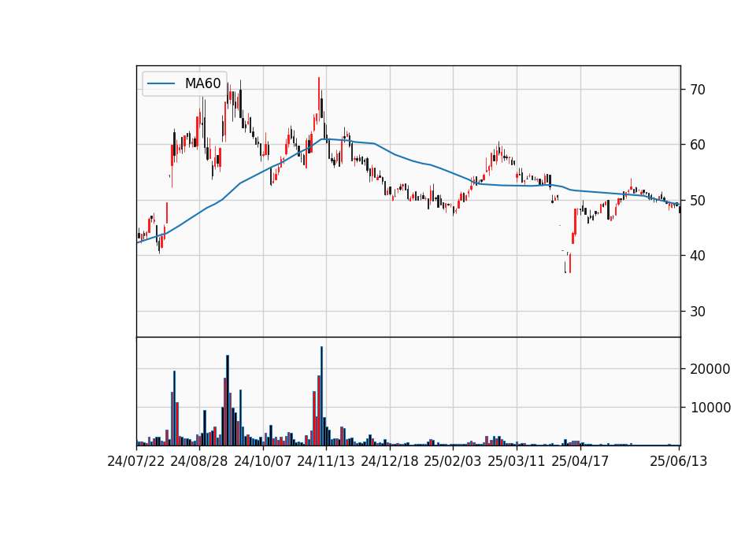Click the 25/04/17 date label
Viewport: 756px width, 543px height.
pos(580,461)
